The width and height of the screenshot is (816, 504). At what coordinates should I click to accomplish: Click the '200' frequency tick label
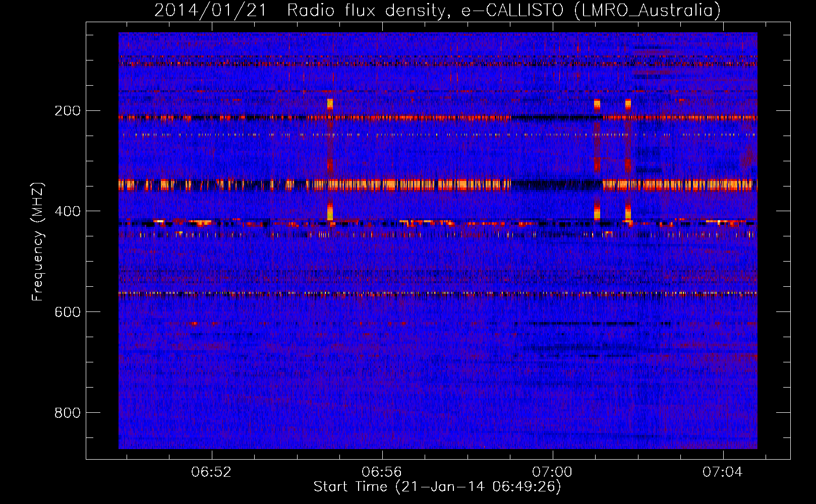coord(68,111)
